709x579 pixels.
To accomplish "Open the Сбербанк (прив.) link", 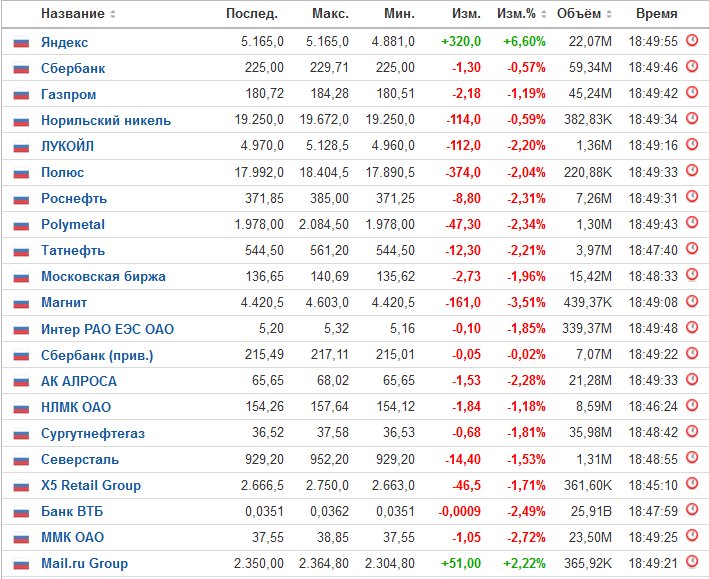I will pyautogui.click(x=97, y=355).
